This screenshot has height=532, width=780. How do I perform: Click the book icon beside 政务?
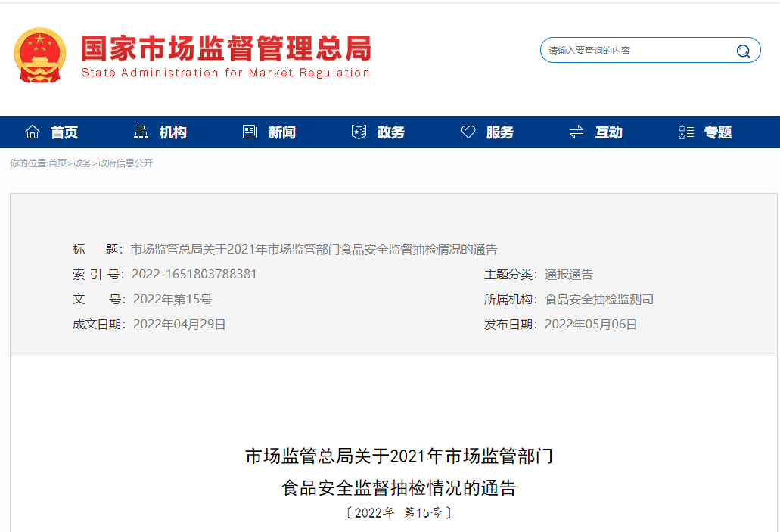(359, 132)
